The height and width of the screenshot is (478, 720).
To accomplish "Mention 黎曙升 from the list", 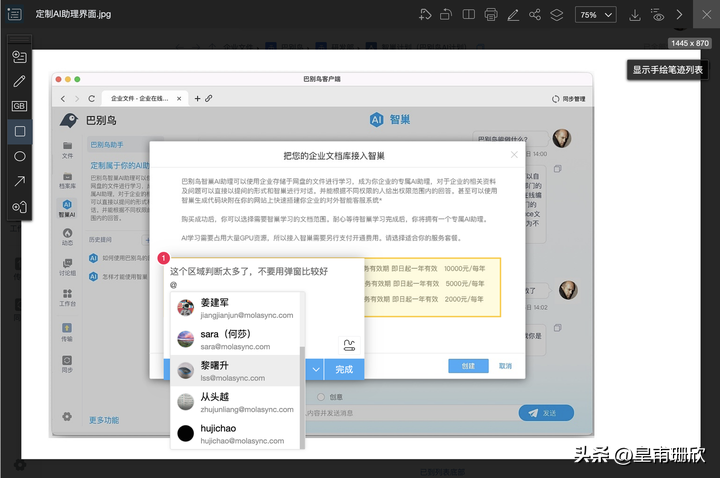I will pyautogui.click(x=236, y=371).
